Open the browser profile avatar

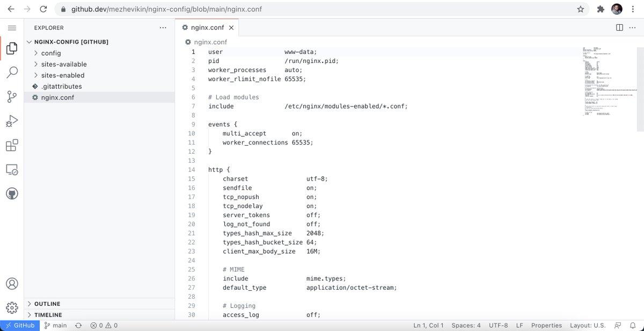pos(617,9)
